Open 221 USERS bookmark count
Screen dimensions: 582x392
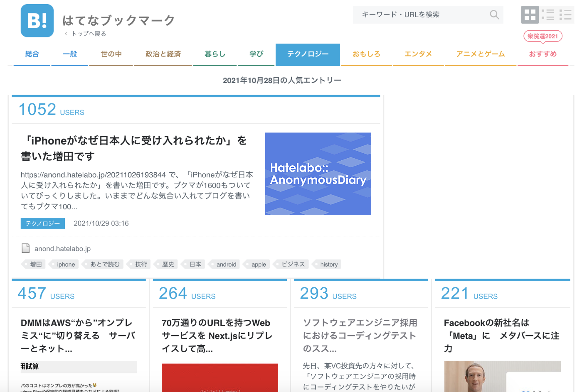tap(469, 294)
